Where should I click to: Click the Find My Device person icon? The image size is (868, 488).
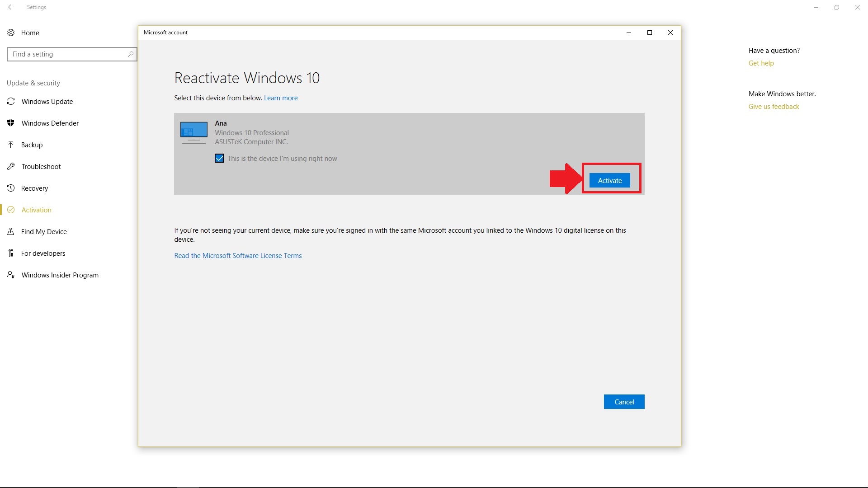click(x=11, y=231)
